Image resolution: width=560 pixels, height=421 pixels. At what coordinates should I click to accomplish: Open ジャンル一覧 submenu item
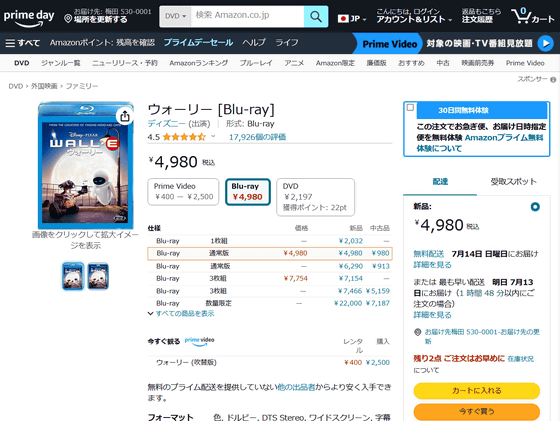click(61, 63)
